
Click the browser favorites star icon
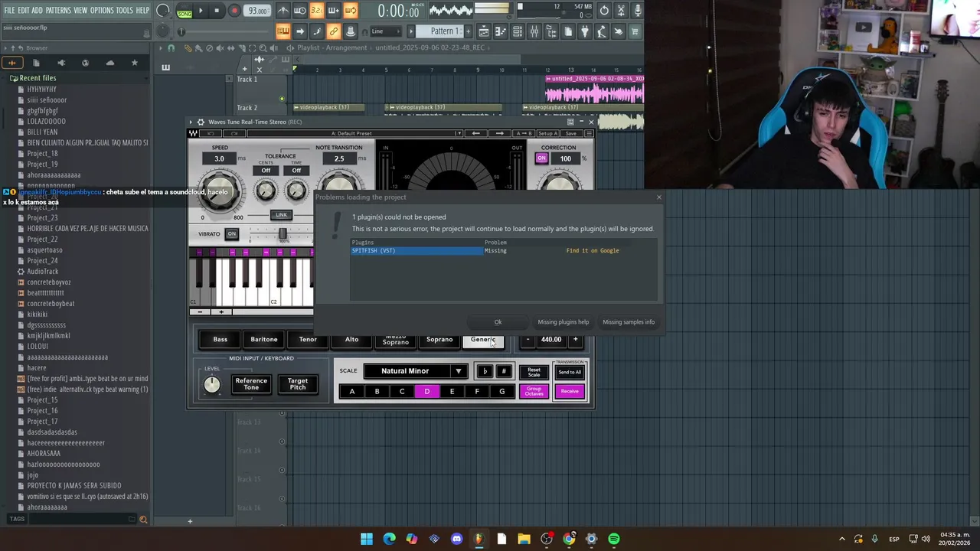pos(135,63)
